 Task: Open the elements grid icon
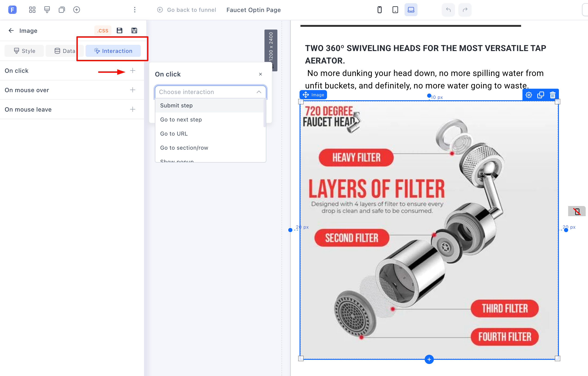pos(32,10)
